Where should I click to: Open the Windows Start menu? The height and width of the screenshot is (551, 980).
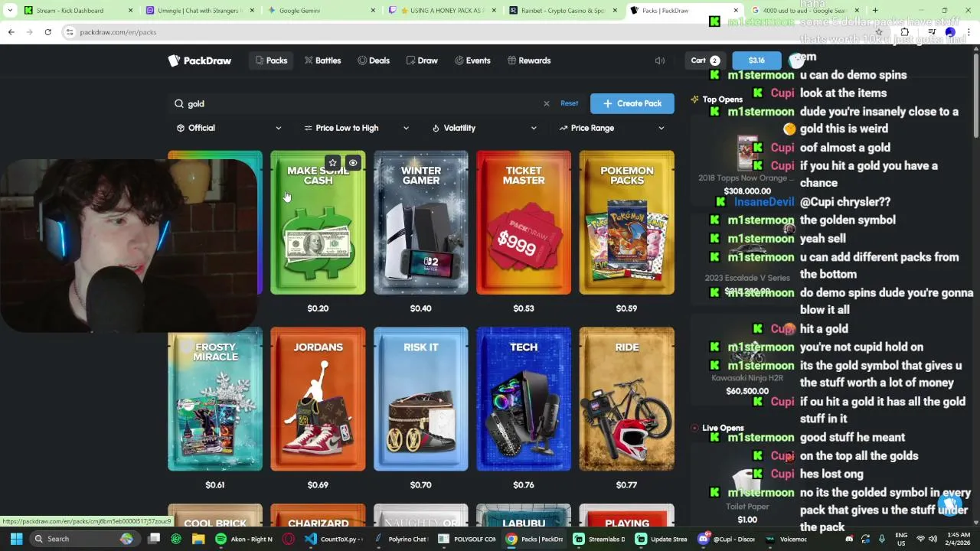coord(16,539)
